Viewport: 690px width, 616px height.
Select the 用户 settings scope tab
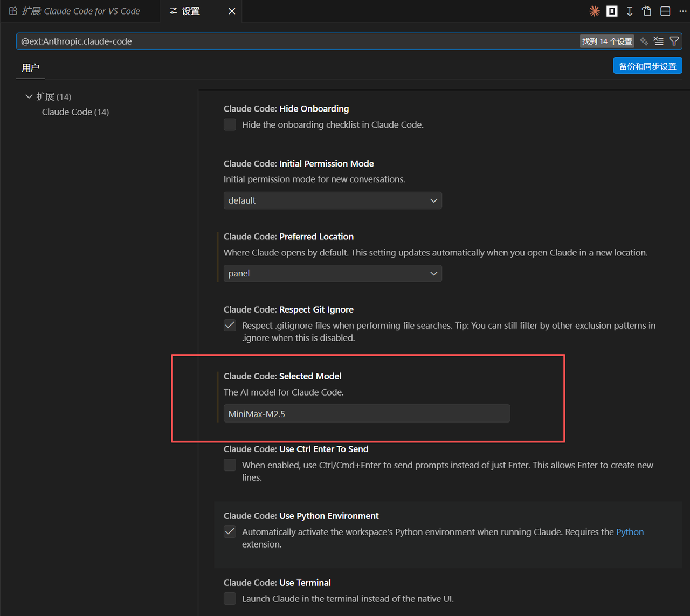point(30,68)
